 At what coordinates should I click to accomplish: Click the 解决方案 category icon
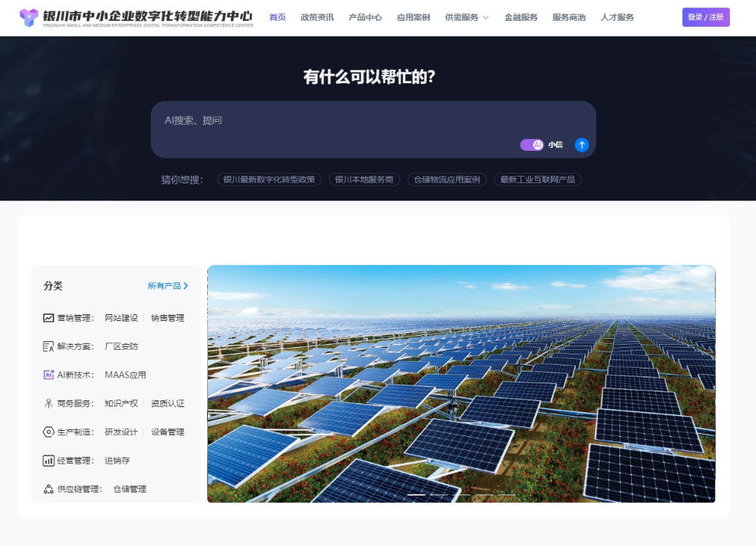coord(48,346)
